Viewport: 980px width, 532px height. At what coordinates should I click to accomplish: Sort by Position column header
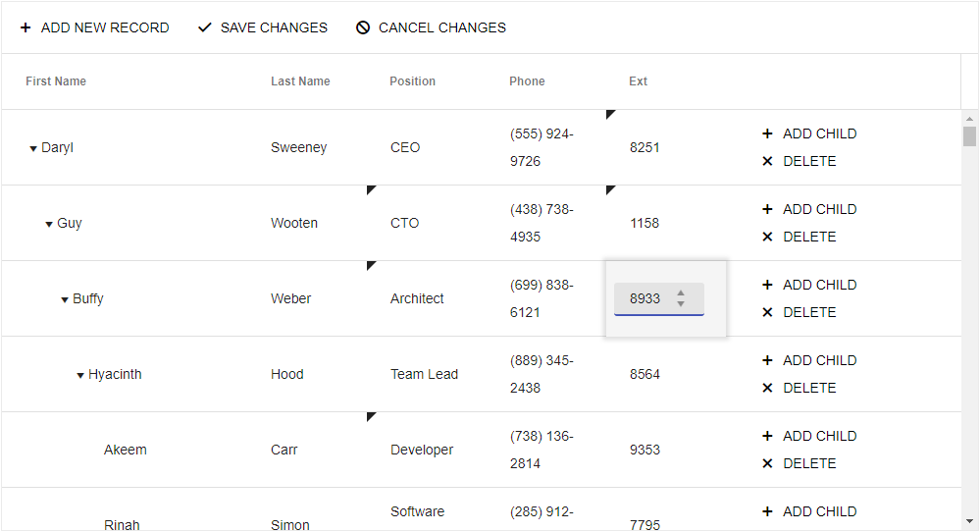click(412, 81)
